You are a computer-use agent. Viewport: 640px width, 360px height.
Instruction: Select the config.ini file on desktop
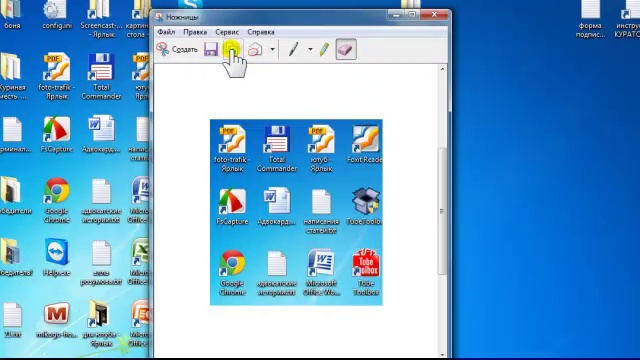pos(57,15)
